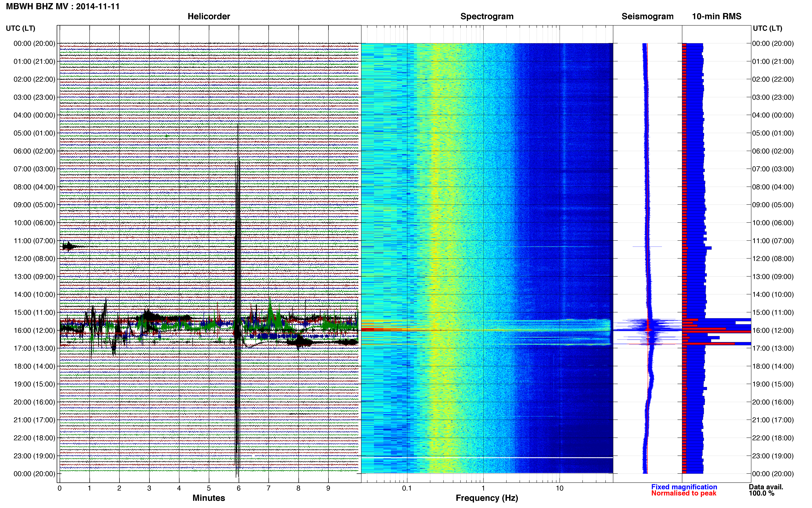Click the minute tick label '3'
This screenshot has width=812, height=508.
(x=149, y=488)
